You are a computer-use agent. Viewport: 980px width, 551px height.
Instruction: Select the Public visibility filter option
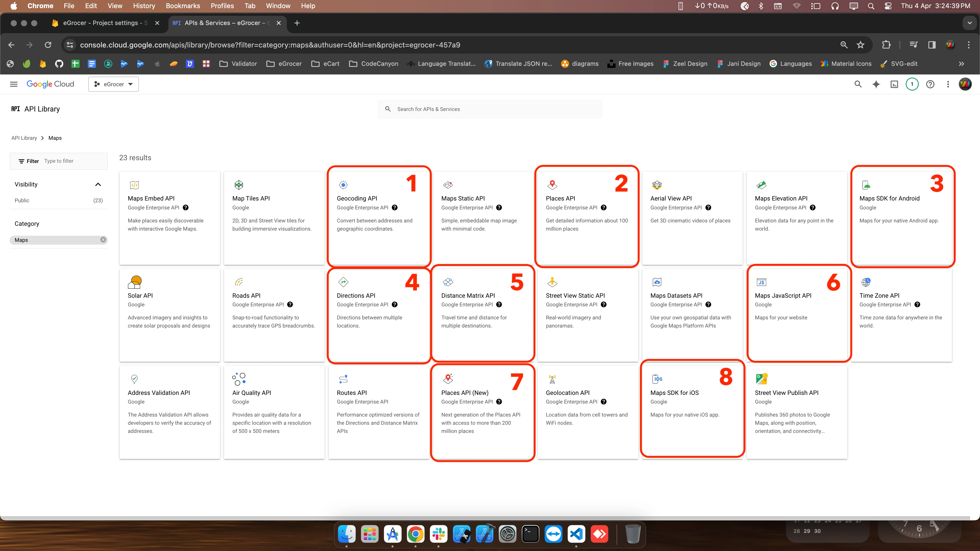[59, 201]
